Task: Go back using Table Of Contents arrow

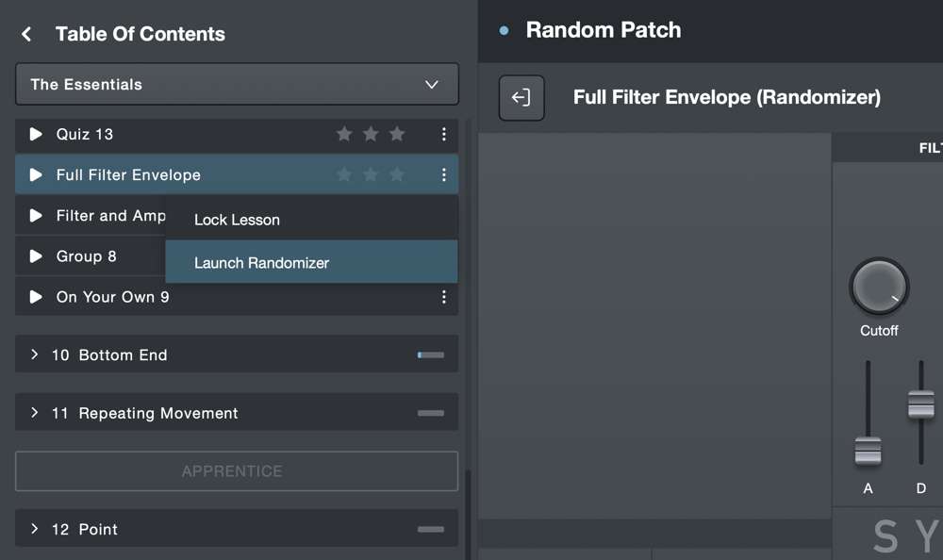Action: (26, 34)
